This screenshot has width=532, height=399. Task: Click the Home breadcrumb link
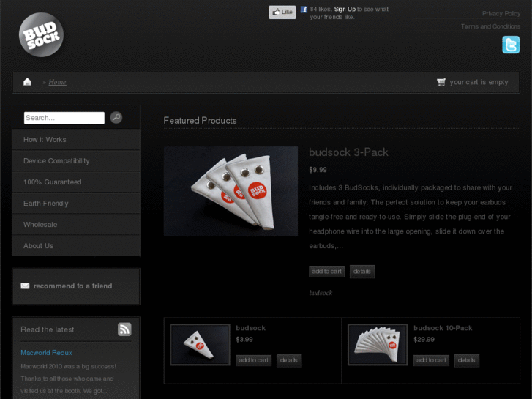[x=57, y=82]
